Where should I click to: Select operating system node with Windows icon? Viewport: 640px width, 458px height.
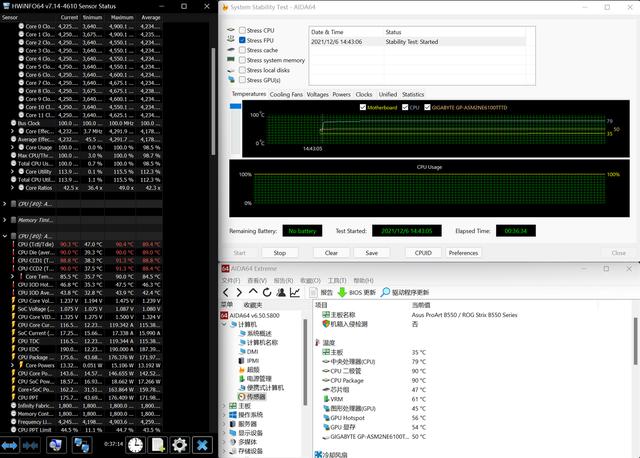click(x=246, y=415)
